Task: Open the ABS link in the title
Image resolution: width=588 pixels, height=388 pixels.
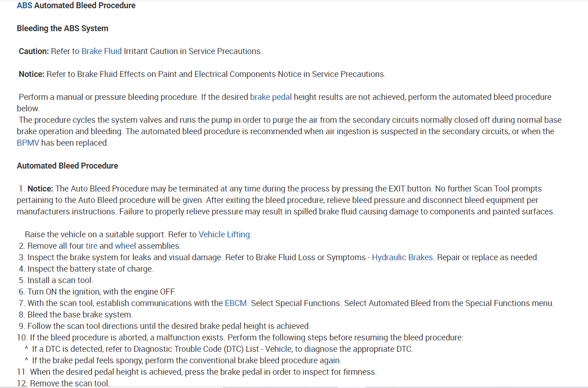Action: [x=24, y=5]
